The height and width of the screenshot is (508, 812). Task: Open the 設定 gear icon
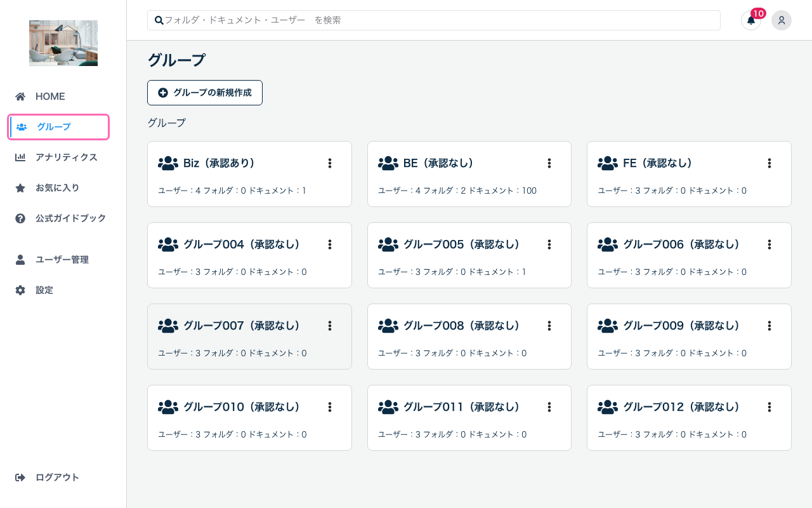[20, 290]
